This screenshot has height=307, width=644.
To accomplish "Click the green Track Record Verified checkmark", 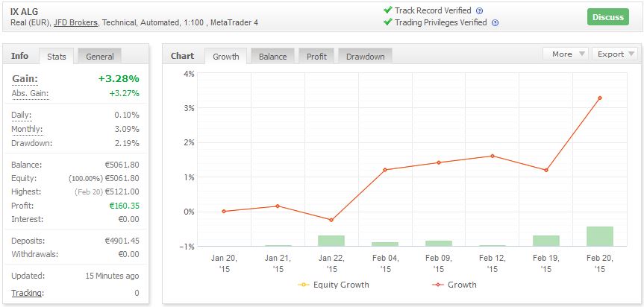I will [x=387, y=10].
